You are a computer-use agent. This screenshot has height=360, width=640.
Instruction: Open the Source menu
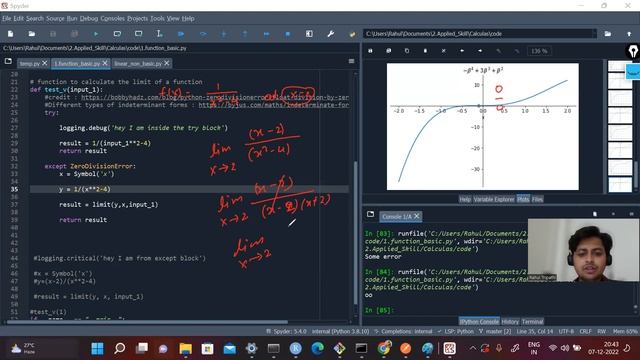pyautogui.click(x=55, y=18)
